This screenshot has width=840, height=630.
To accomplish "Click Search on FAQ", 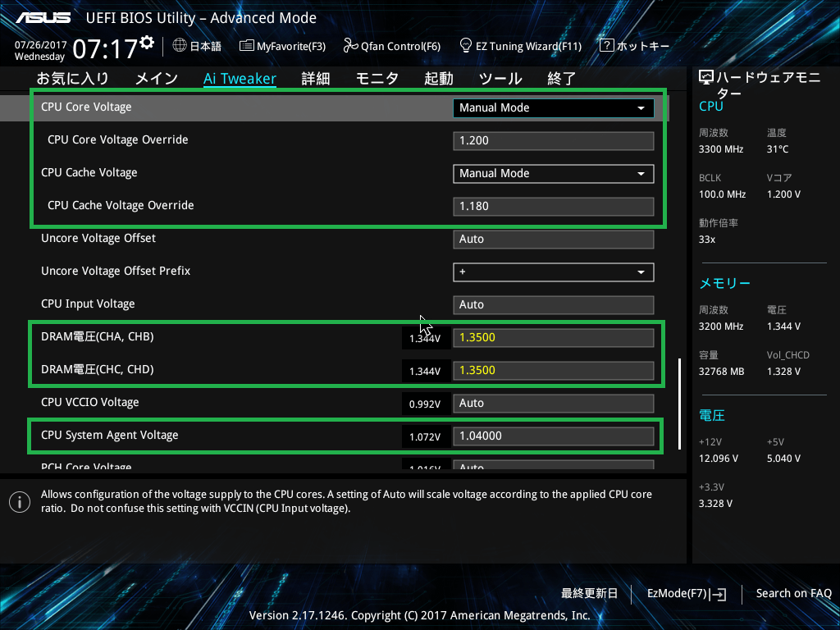I will tap(794, 594).
